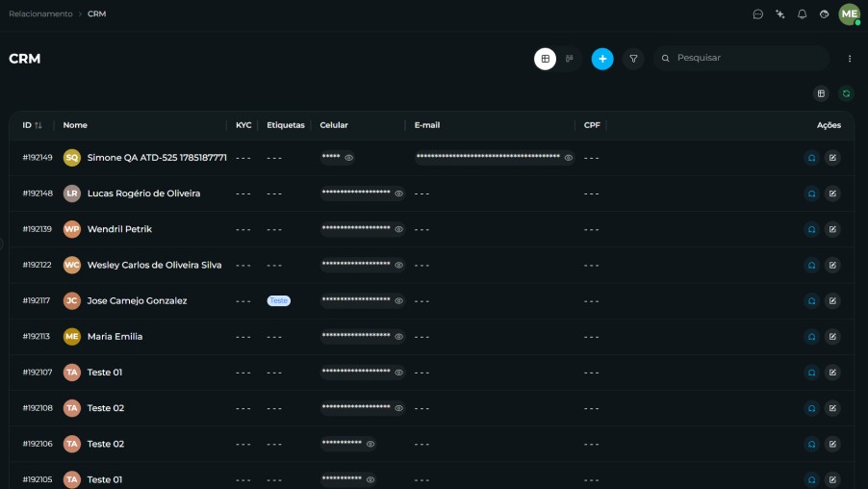Start support for Simone QA with headset icon
This screenshot has height=489, width=868.
tap(811, 158)
